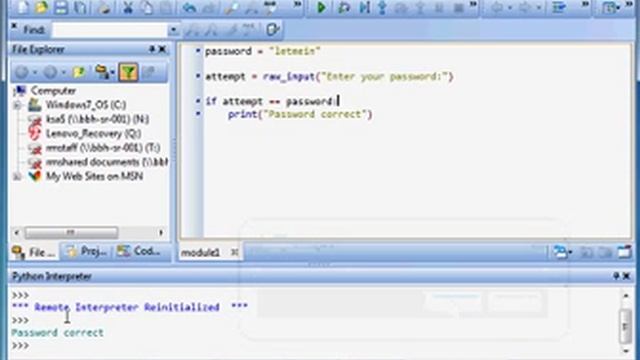Go forward in File Explorer history
This screenshot has height=360, width=640.
pyautogui.click(x=50, y=73)
